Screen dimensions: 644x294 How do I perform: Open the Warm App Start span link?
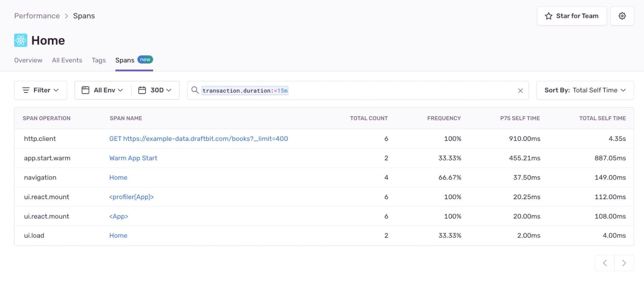pyautogui.click(x=133, y=158)
